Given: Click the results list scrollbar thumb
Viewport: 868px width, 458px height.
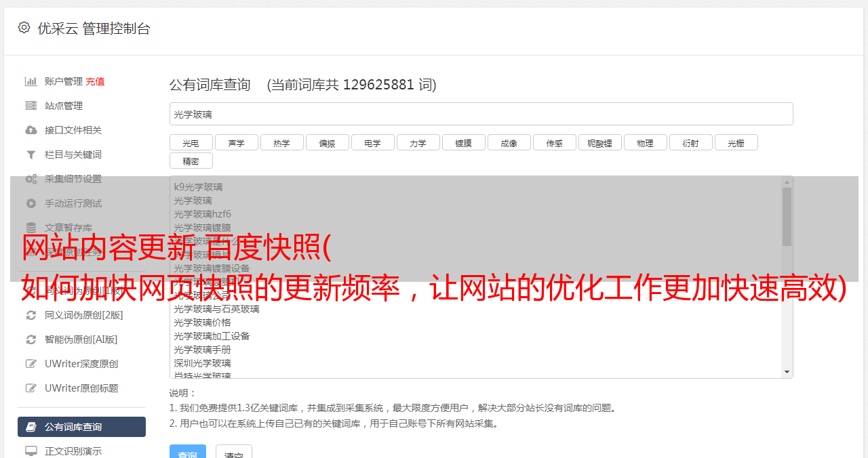Looking at the screenshot, I should 787,217.
